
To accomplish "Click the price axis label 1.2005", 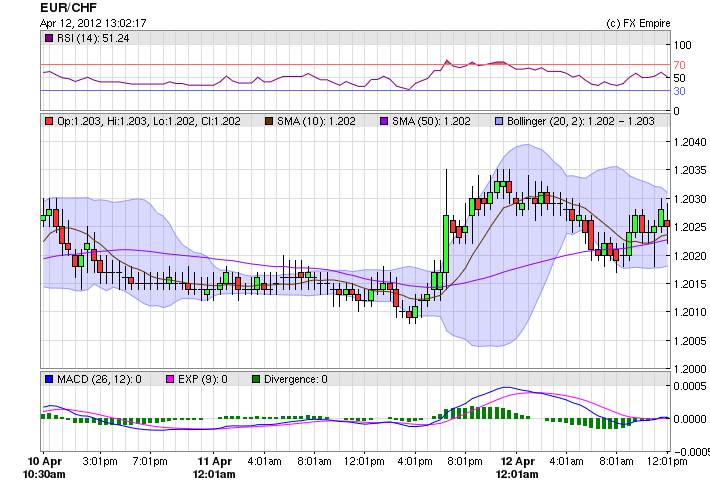I will coord(690,340).
